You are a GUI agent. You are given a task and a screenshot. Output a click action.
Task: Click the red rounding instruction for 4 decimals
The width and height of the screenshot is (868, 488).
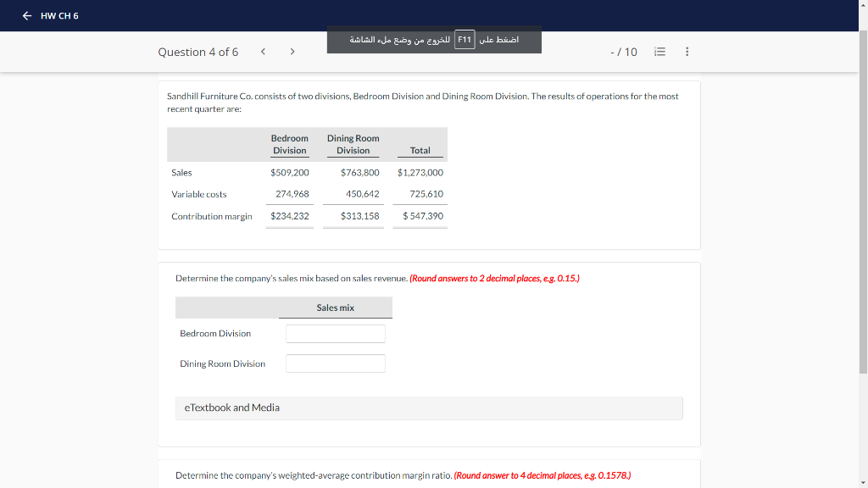coord(542,475)
